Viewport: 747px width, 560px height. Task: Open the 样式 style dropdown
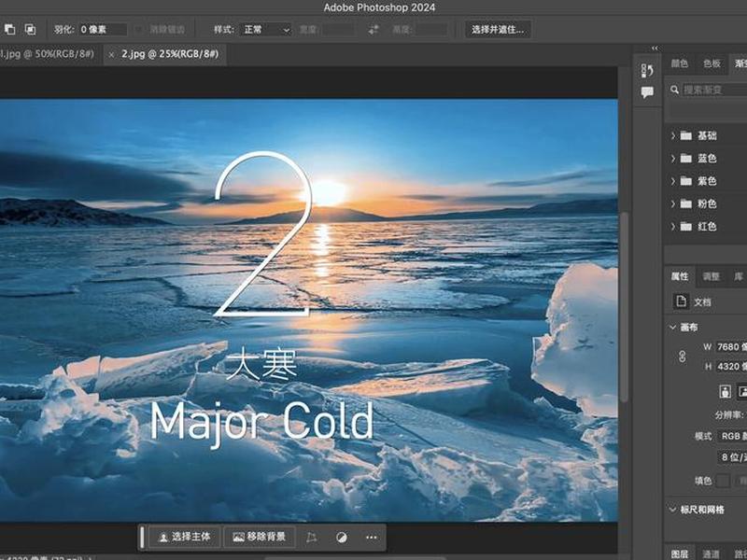[265, 30]
